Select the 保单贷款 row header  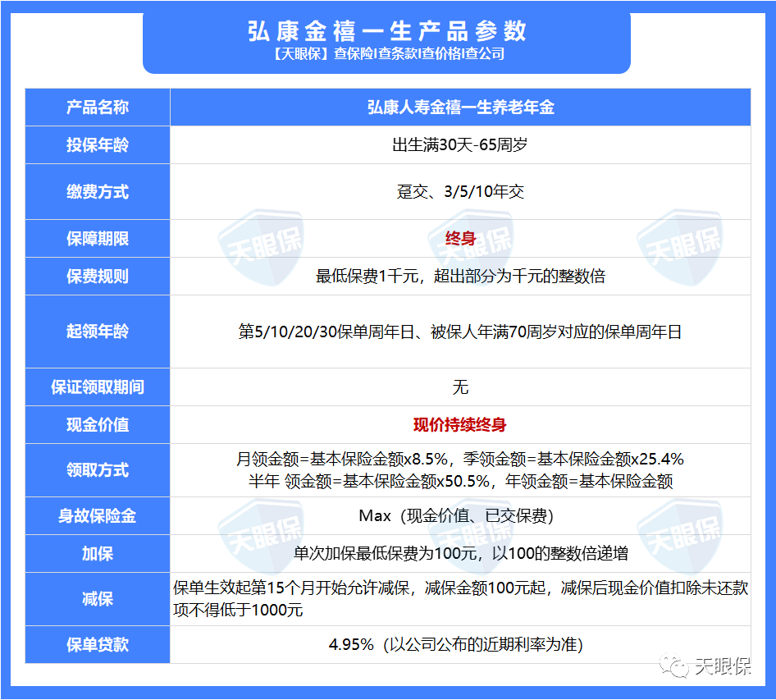pyautogui.click(x=98, y=645)
